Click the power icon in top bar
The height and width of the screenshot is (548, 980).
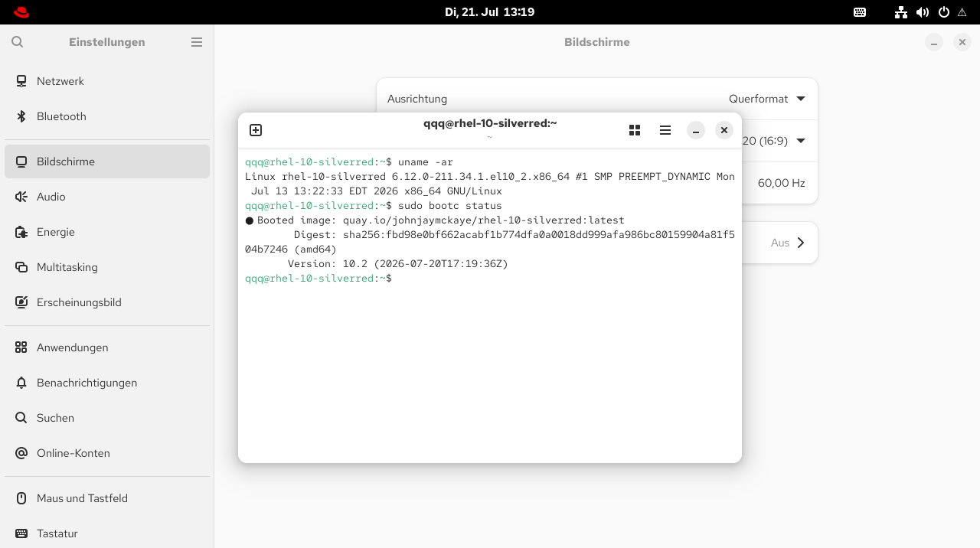pyautogui.click(x=944, y=12)
